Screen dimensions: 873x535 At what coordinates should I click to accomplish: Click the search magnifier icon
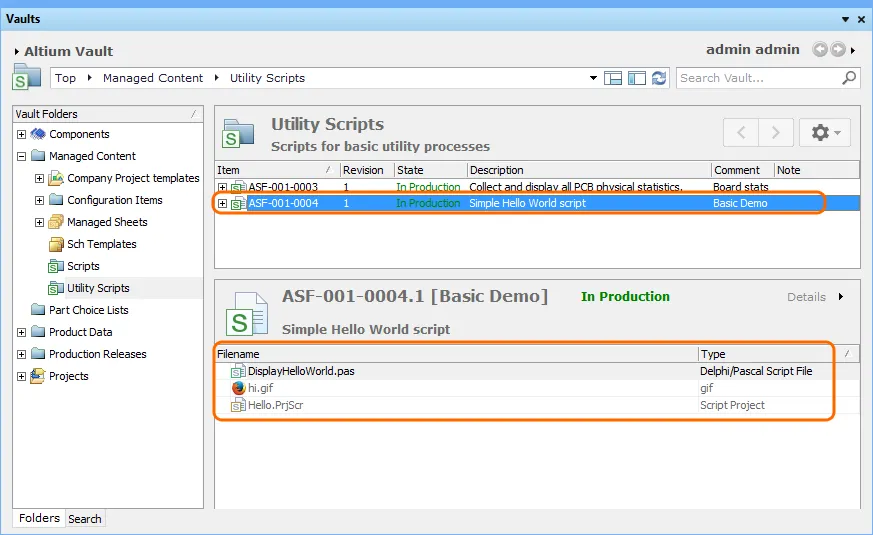(849, 78)
